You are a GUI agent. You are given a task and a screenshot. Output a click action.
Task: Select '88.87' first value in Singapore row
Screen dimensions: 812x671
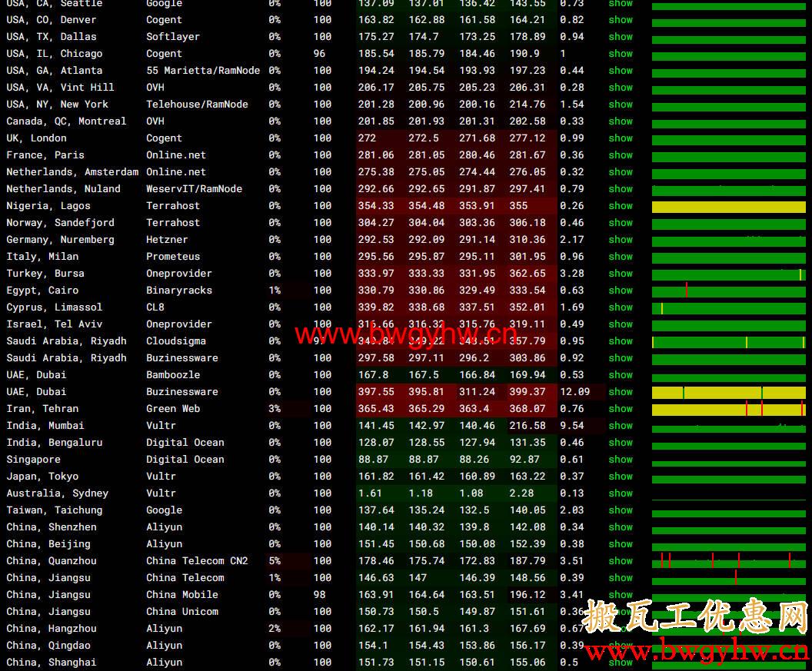pyautogui.click(x=373, y=459)
